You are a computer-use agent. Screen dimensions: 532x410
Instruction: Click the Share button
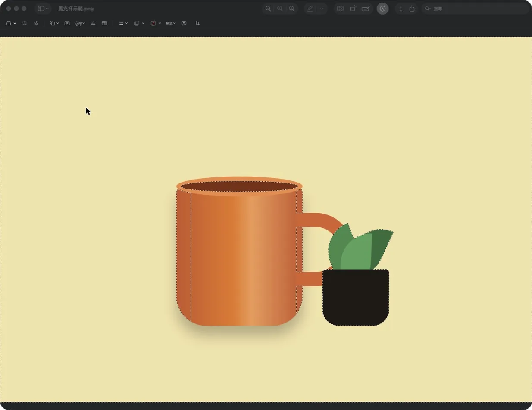click(x=412, y=9)
